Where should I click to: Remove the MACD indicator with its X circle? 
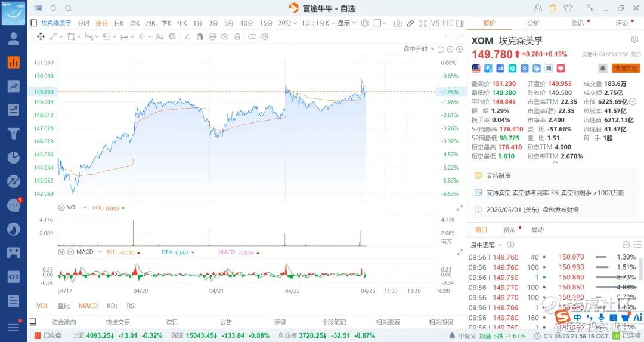coord(70,252)
